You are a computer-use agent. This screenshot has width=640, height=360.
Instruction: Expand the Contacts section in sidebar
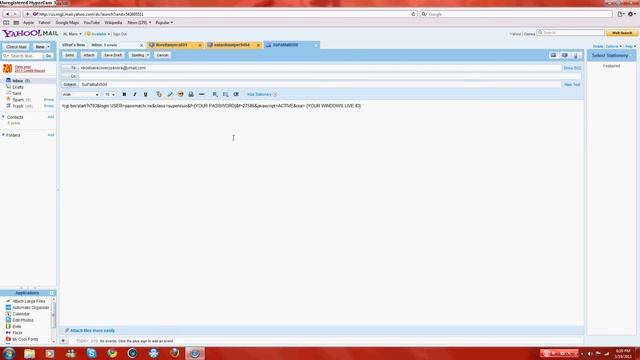(x=3, y=117)
